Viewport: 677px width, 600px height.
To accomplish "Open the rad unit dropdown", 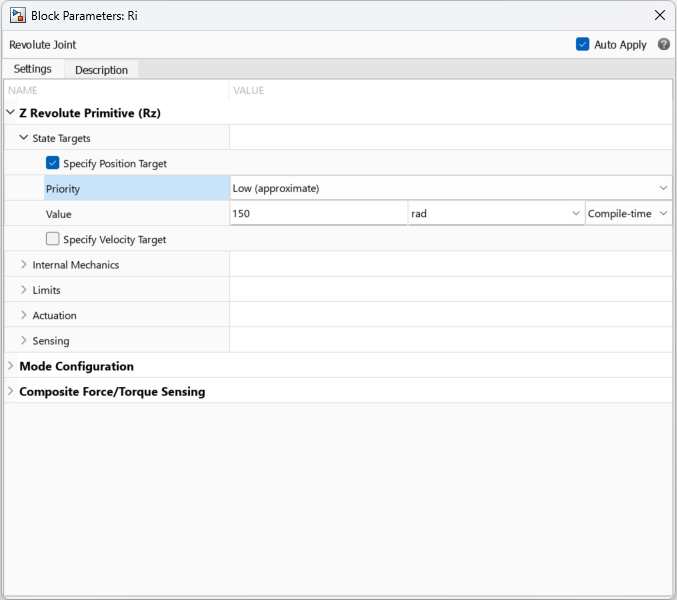I will pos(496,214).
